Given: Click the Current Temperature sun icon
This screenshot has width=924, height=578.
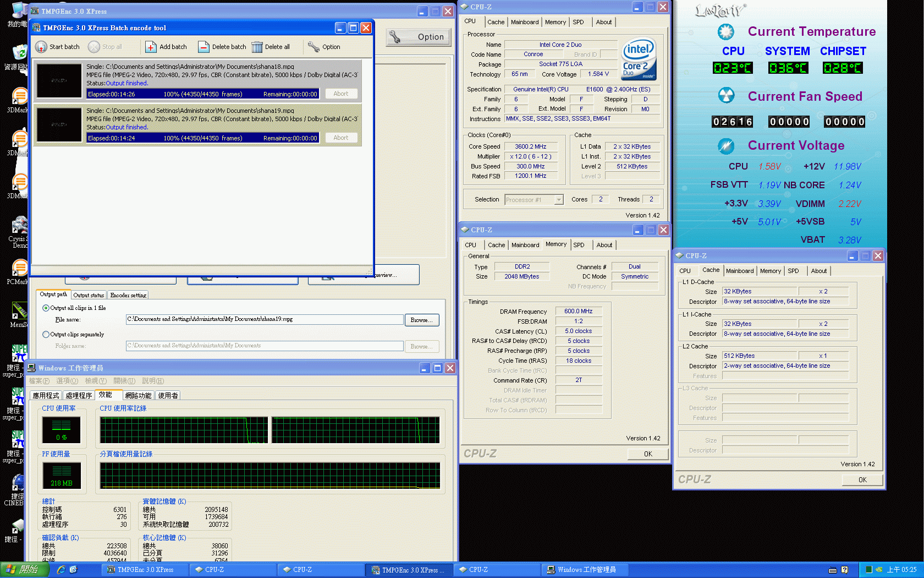Looking at the screenshot, I should pyautogui.click(x=726, y=32).
